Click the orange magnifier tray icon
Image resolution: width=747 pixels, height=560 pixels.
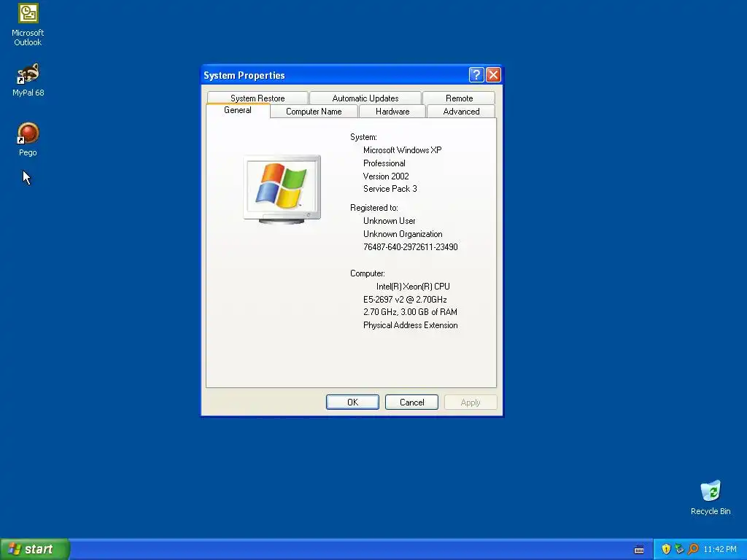coord(693,549)
